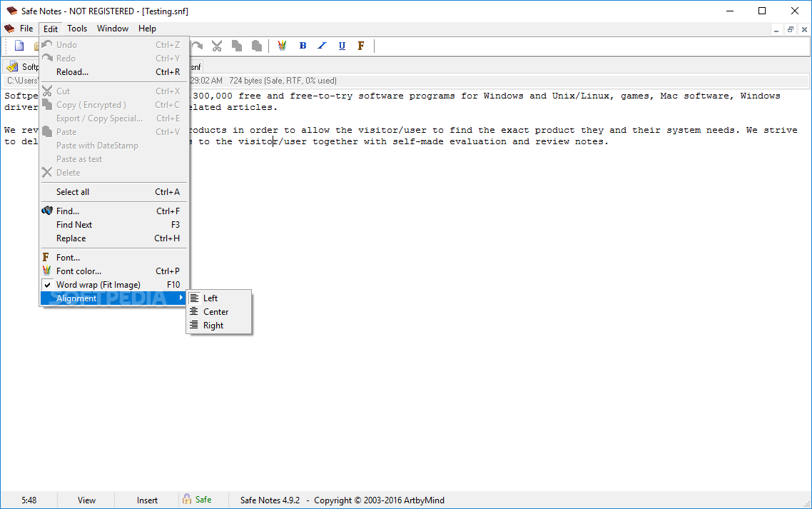This screenshot has width=812, height=509.
Task: Click the Font F icon in Edit menu
Action: tap(46, 257)
